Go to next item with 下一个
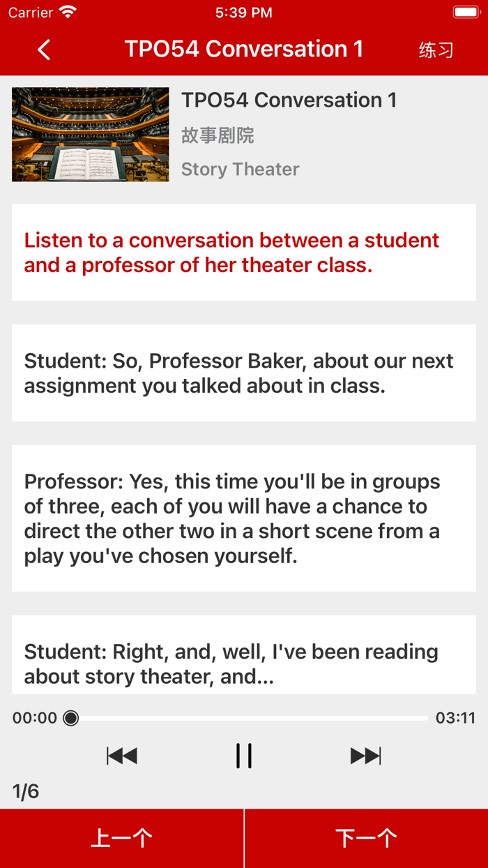 (366, 838)
